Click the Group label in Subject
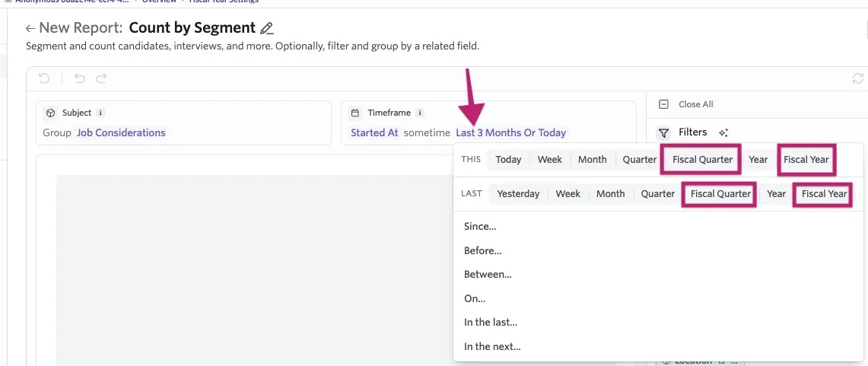 tap(57, 133)
